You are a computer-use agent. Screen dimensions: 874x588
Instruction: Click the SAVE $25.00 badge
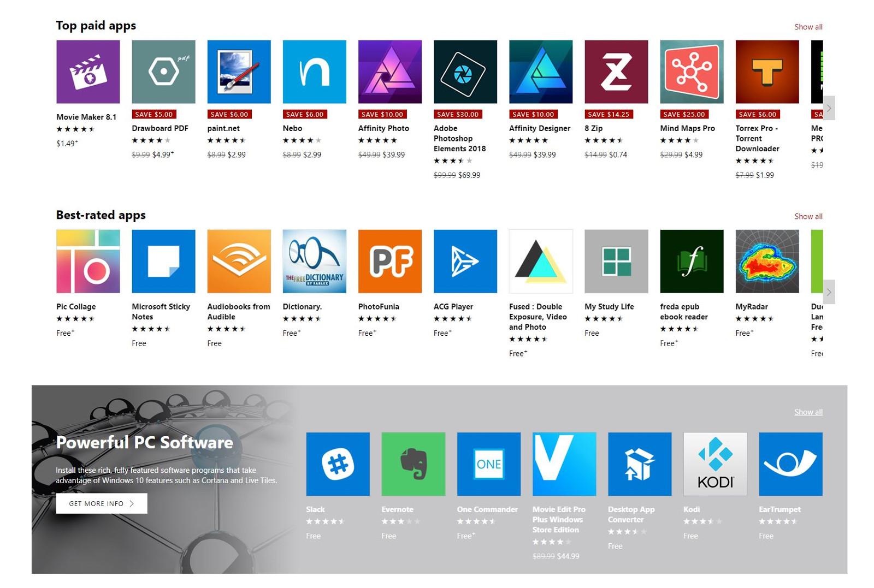(684, 114)
